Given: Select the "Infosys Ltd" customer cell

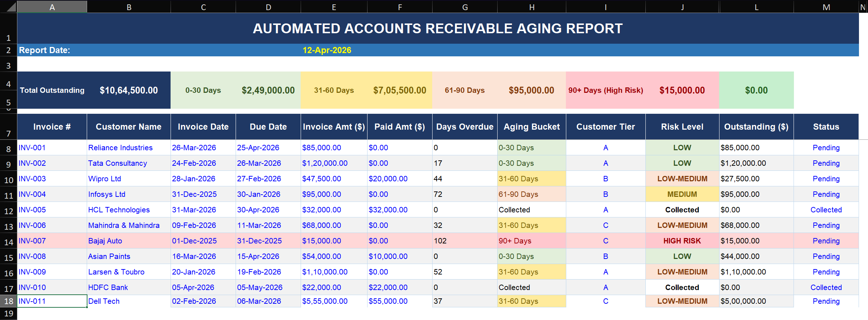Looking at the screenshot, I should click(129, 194).
